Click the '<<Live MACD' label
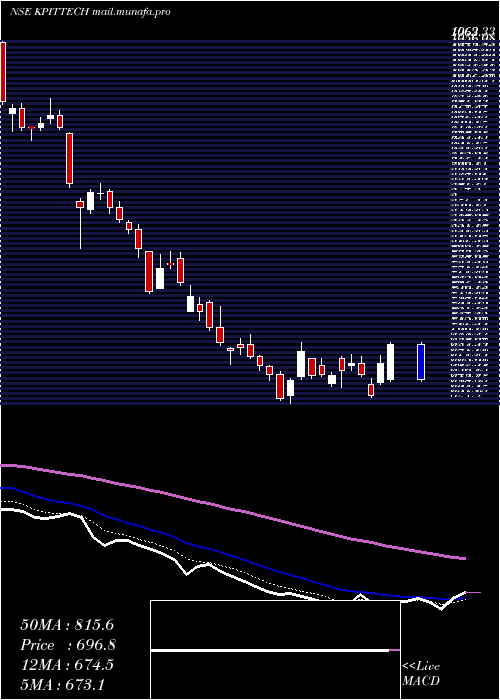Screen dimensions: 500x700 [x=421, y=674]
